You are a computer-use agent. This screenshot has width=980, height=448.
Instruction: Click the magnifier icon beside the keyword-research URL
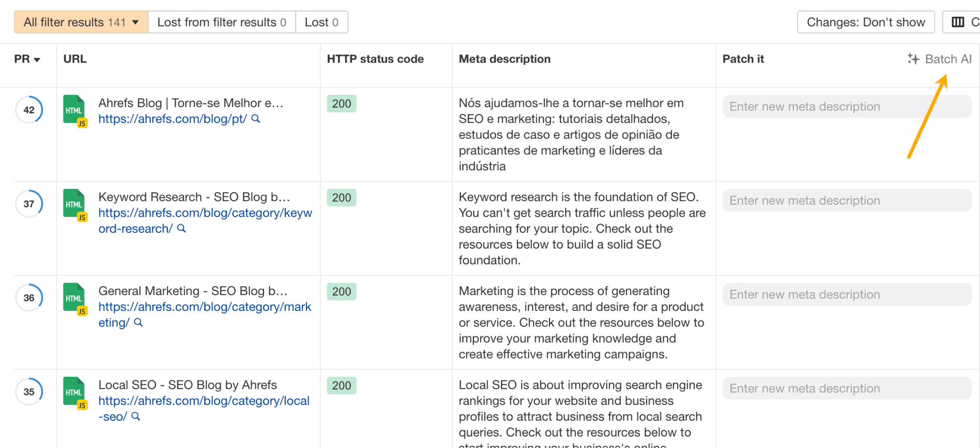pos(181,229)
